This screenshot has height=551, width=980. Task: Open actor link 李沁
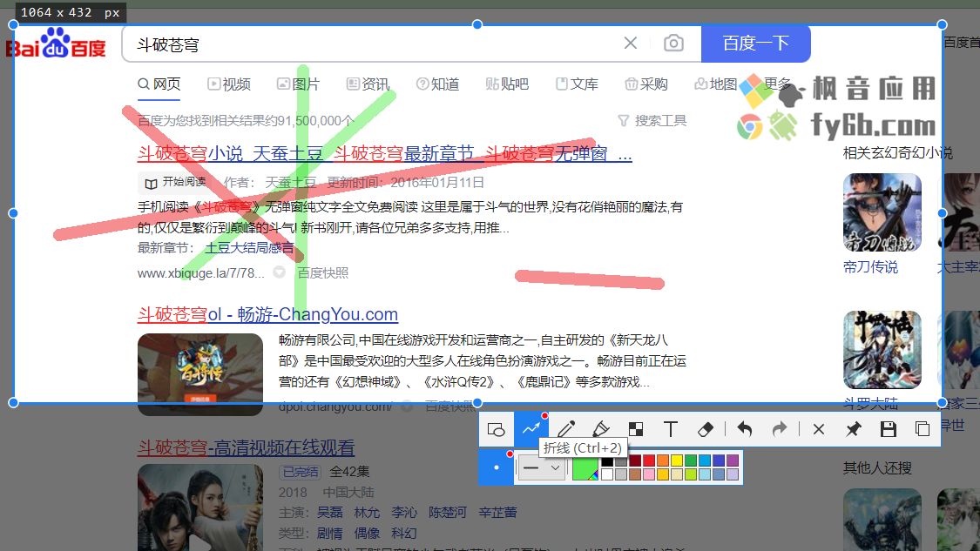pos(403,513)
